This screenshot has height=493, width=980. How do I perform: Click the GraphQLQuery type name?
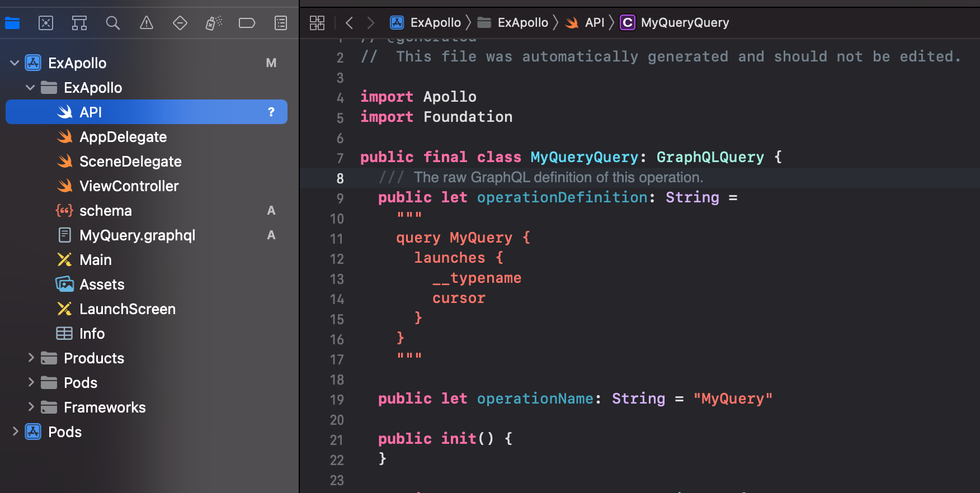(x=710, y=158)
